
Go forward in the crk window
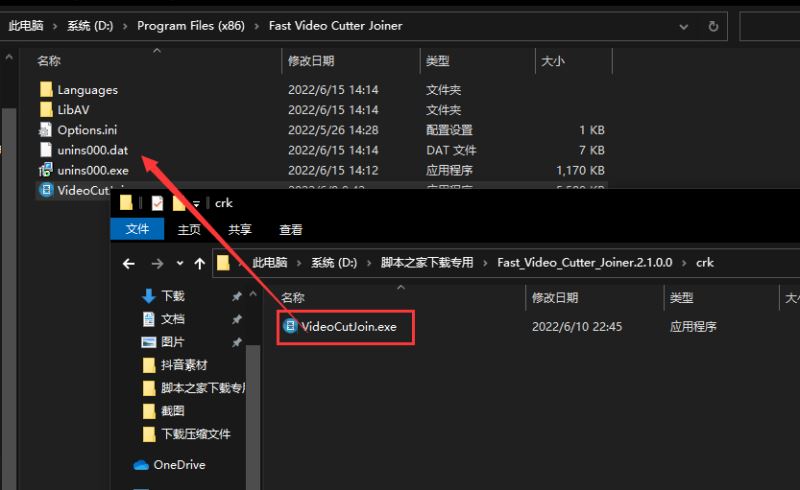click(x=157, y=263)
